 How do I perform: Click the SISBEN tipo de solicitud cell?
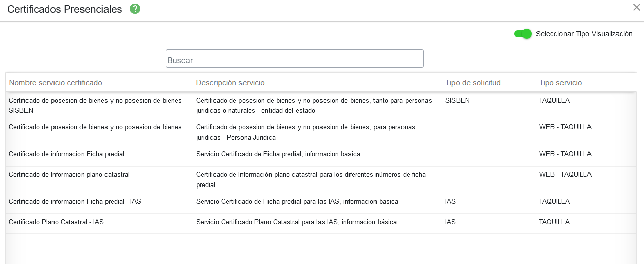click(457, 101)
